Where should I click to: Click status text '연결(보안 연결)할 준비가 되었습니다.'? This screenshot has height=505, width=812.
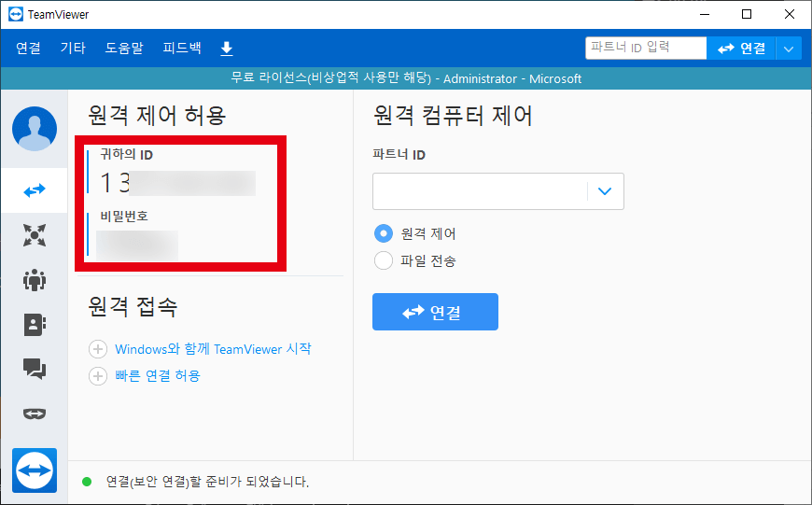pyautogui.click(x=207, y=482)
